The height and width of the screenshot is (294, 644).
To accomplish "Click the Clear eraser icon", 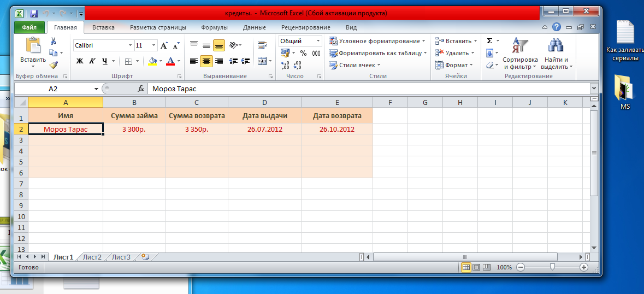I will (489, 65).
